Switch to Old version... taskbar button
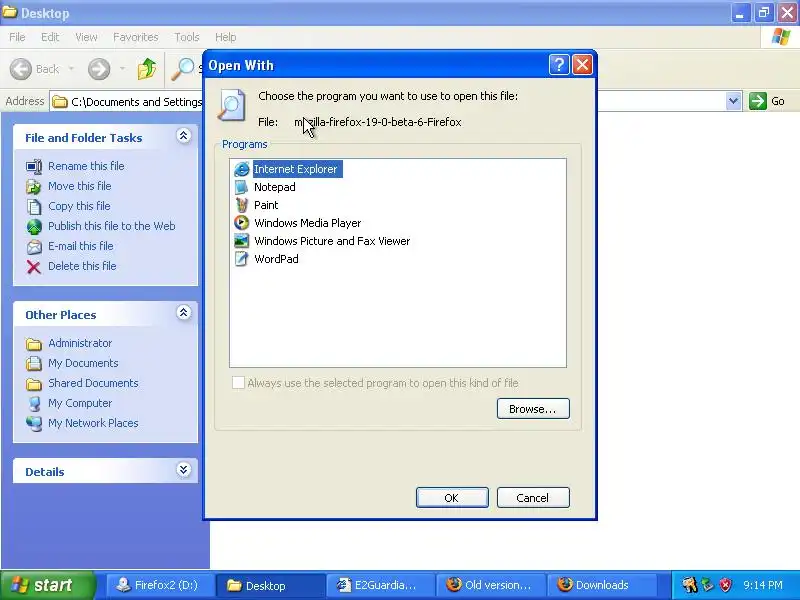 tap(490, 585)
